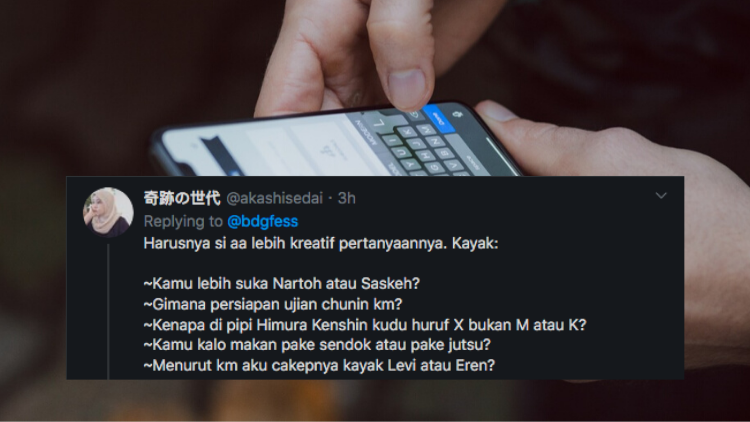Screen dimensions: 750x422
Task: Open the tweet options chevron menu
Action: (x=661, y=195)
